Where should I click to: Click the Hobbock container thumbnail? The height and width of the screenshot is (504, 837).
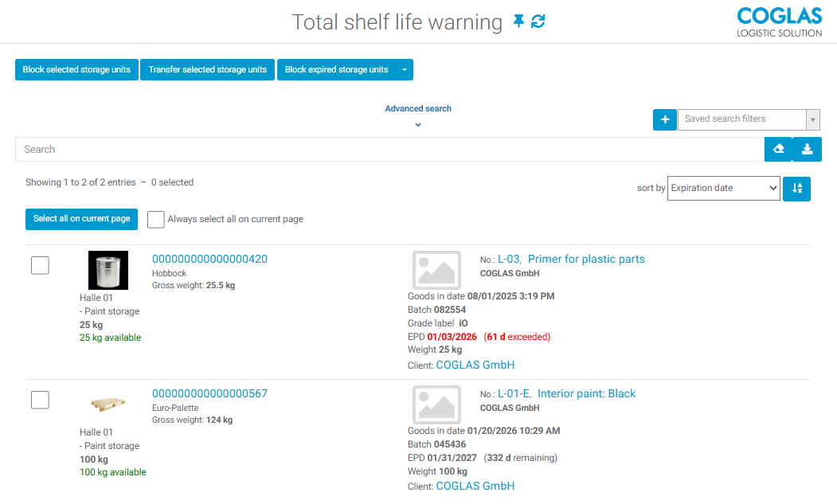point(108,270)
